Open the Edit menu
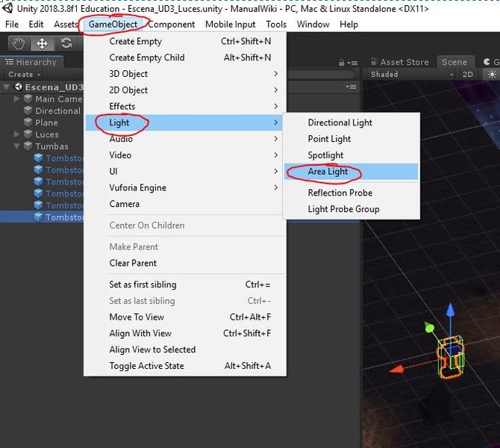Screen dimensions: 500x448 36,24
